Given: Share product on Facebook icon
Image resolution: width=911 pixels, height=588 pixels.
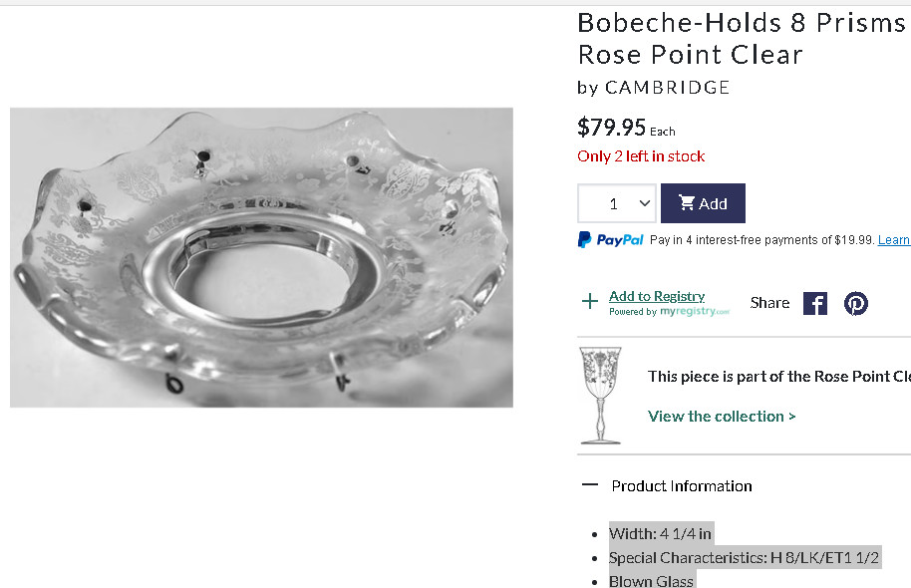Looking at the screenshot, I should (815, 303).
